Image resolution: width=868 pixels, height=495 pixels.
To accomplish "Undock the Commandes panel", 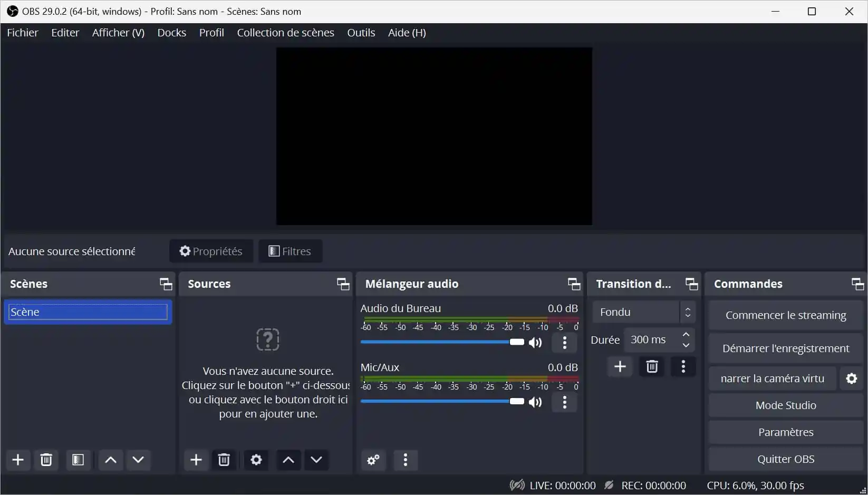I will click(x=858, y=284).
